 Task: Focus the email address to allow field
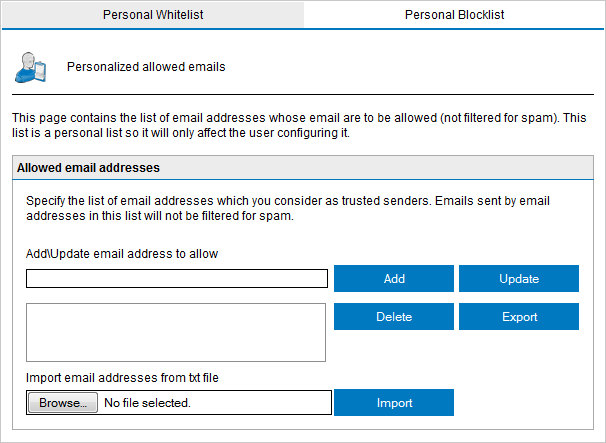[x=177, y=278]
